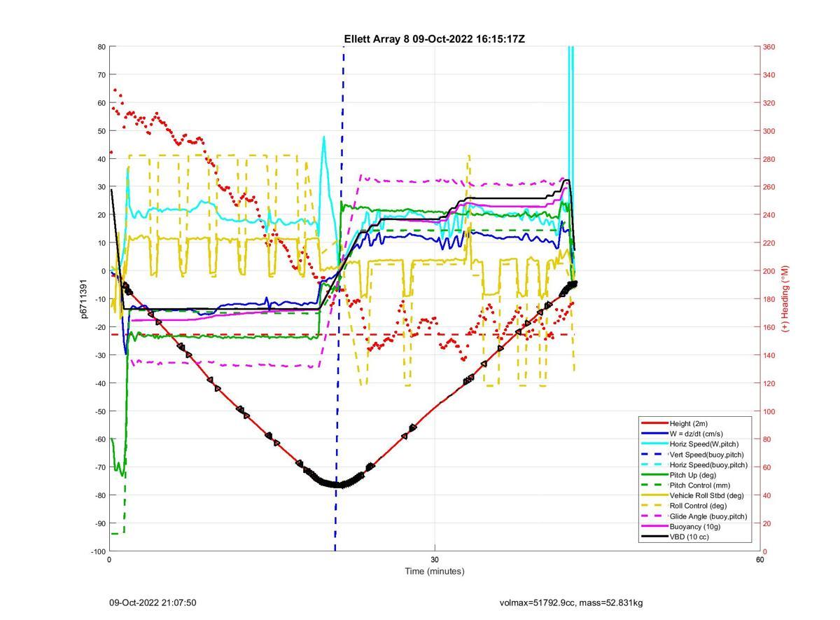
Task: Select the Glide Angle (buoy,pitch) legend entry
Action: click(694, 516)
